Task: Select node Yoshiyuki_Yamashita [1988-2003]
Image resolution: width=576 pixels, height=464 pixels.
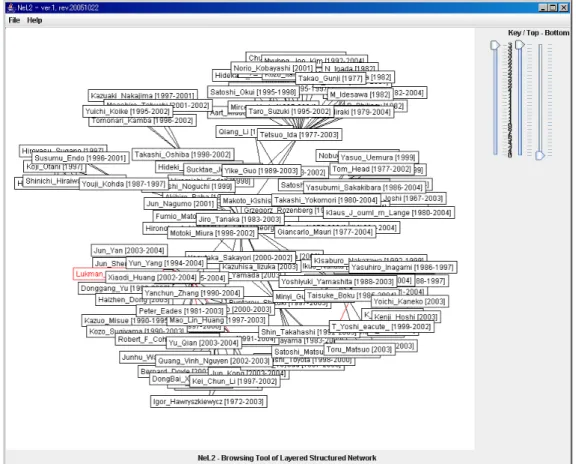Action: coord(337,281)
